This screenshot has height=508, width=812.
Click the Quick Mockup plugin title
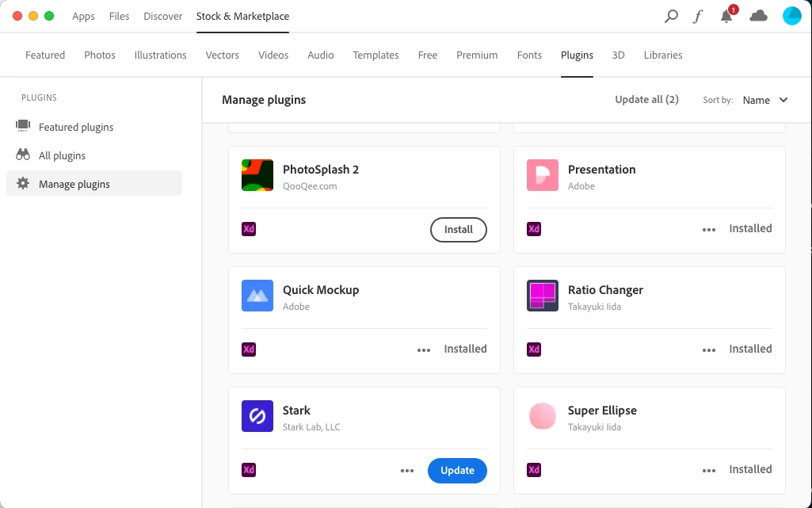click(x=321, y=290)
